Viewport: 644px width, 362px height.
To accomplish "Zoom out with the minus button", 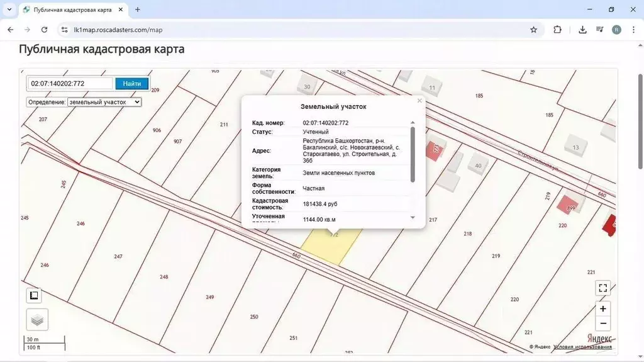I will click(x=602, y=324).
